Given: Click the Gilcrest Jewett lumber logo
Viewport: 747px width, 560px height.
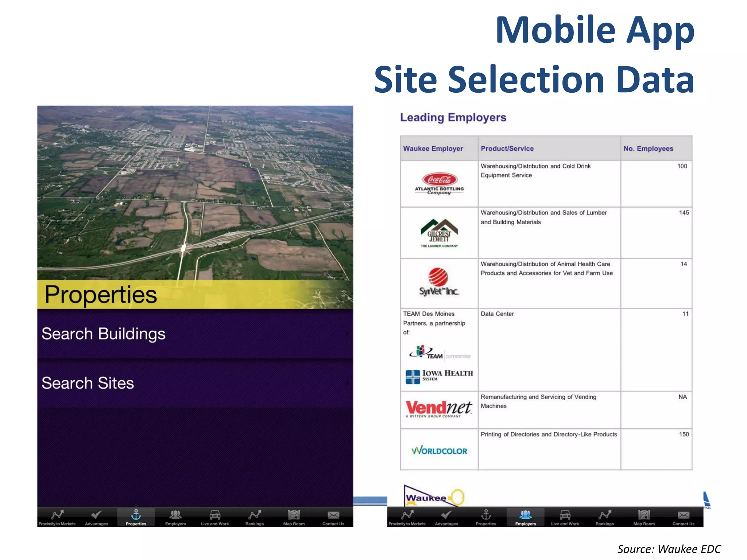Looking at the screenshot, I should pyautogui.click(x=439, y=233).
